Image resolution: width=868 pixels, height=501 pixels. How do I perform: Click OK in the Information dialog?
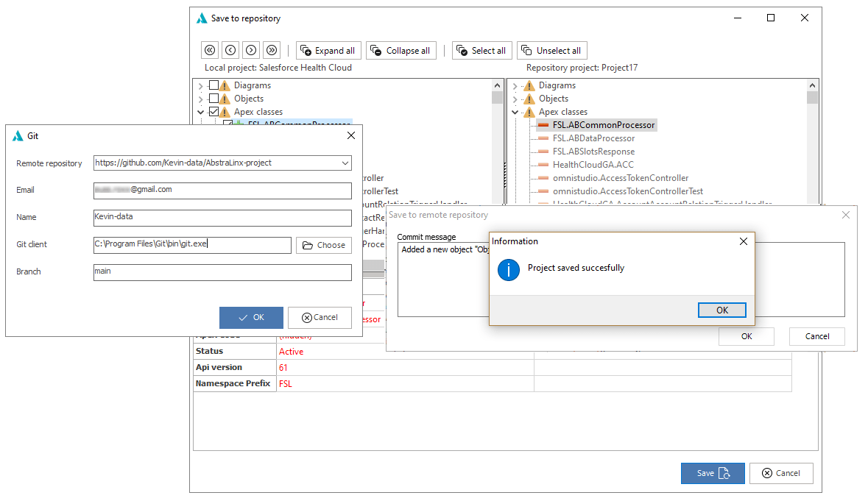pos(721,310)
